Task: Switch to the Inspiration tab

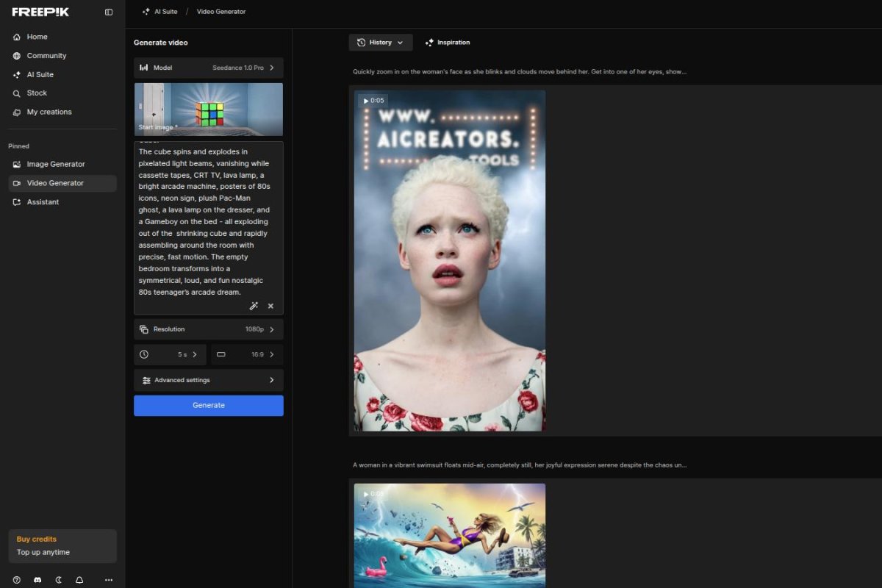Action: [x=448, y=42]
